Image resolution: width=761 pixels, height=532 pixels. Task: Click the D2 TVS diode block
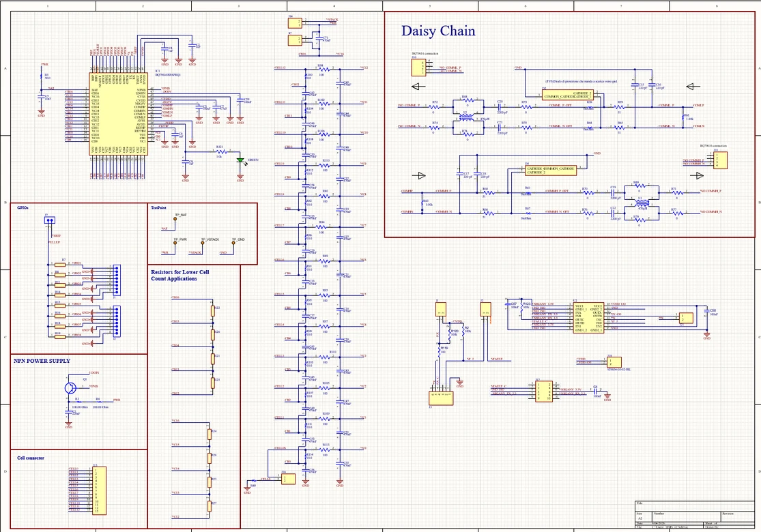tap(568, 95)
